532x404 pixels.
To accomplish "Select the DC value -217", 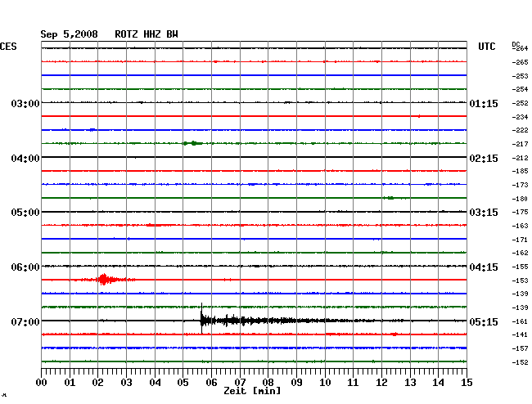I will point(520,145).
